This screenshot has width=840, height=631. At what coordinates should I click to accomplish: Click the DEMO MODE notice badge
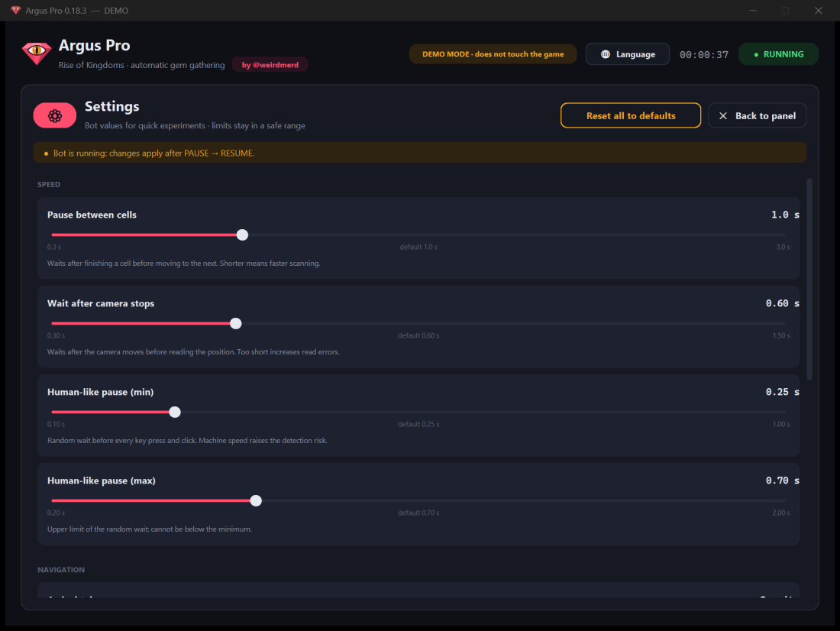click(493, 54)
